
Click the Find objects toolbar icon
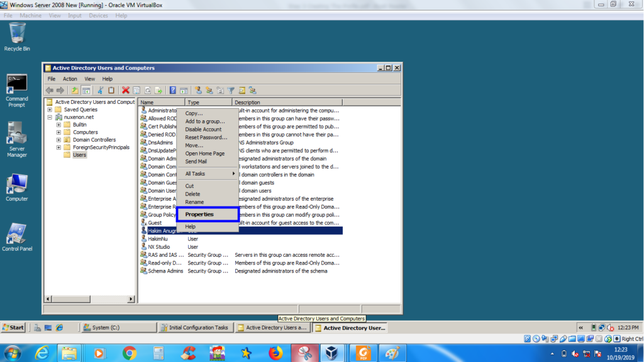pos(242,90)
